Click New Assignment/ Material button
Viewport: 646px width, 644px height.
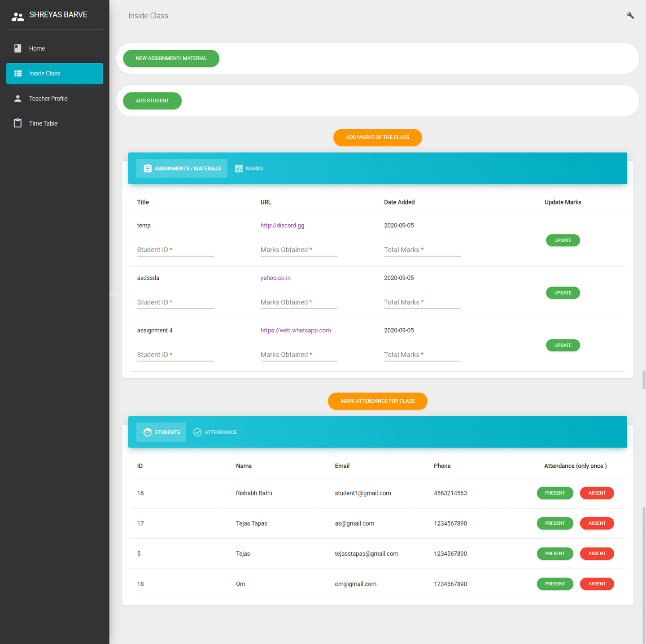pyautogui.click(x=171, y=58)
